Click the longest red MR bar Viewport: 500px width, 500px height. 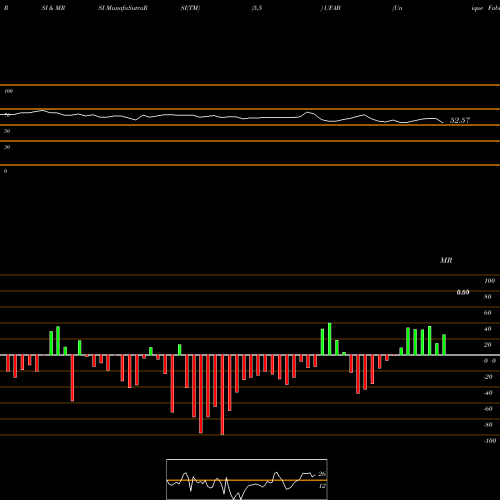click(x=222, y=395)
